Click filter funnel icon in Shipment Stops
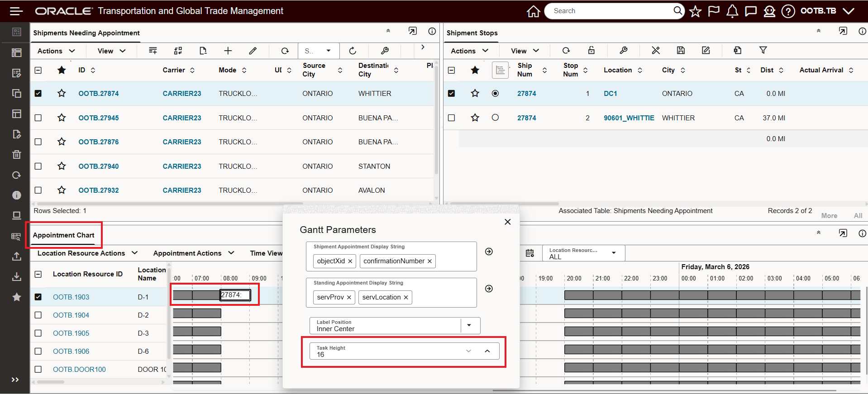 click(x=763, y=50)
